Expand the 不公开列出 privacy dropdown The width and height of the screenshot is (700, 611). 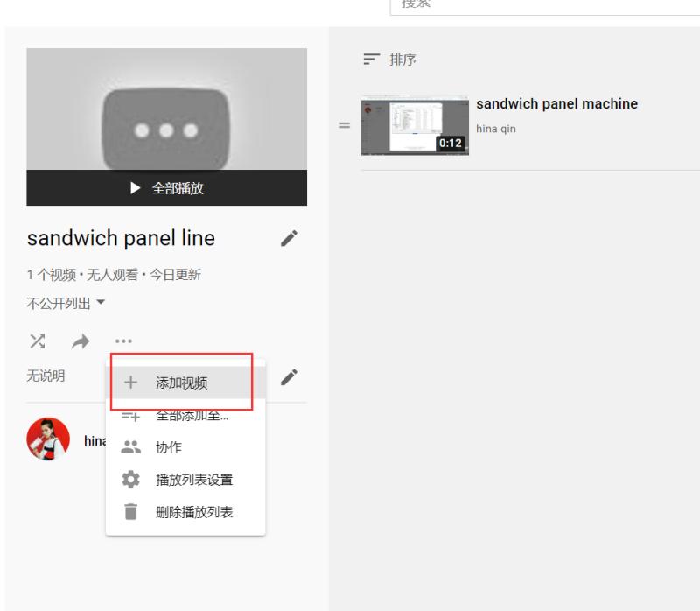66,303
